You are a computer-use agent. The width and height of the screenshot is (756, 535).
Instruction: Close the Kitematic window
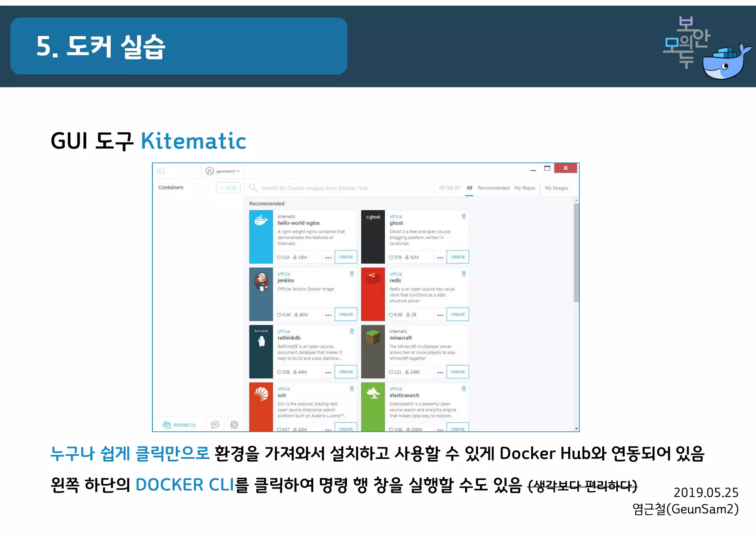tap(565, 168)
